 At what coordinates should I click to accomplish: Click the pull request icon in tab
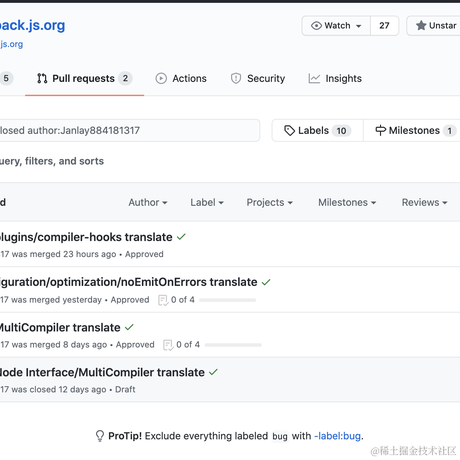pos(42,79)
